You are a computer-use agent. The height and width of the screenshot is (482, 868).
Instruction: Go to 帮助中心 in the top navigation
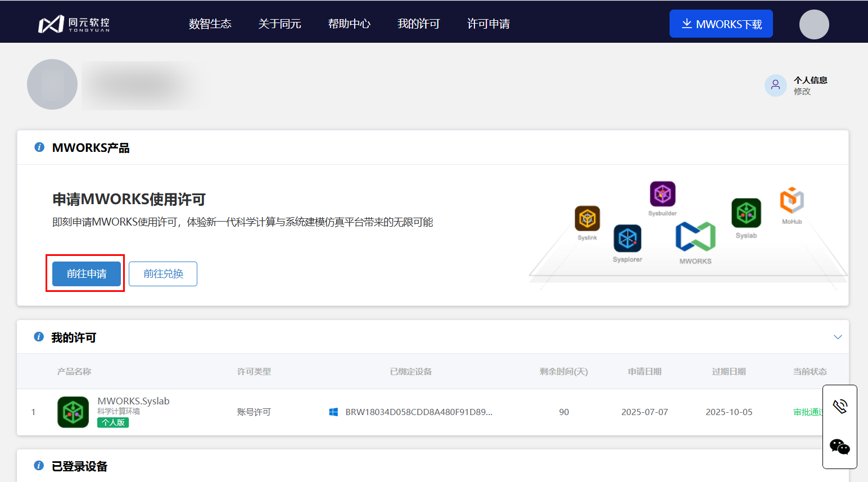pyautogui.click(x=349, y=24)
